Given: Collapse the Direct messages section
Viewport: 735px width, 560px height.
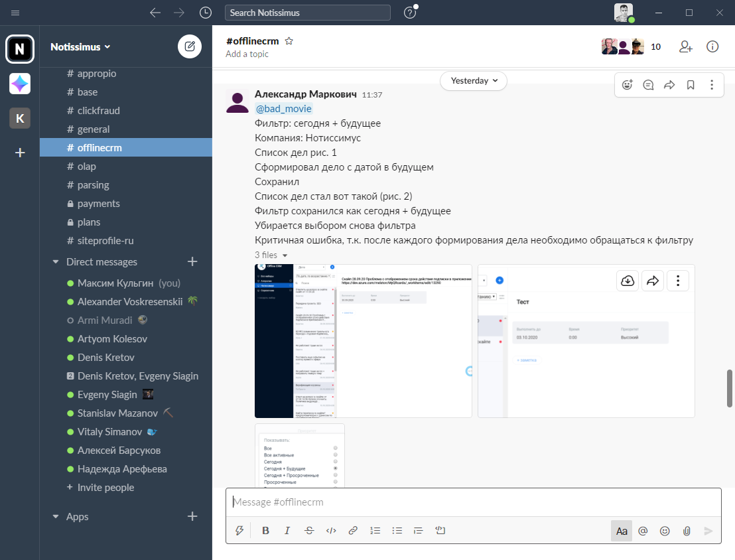Looking at the screenshot, I should [x=56, y=262].
